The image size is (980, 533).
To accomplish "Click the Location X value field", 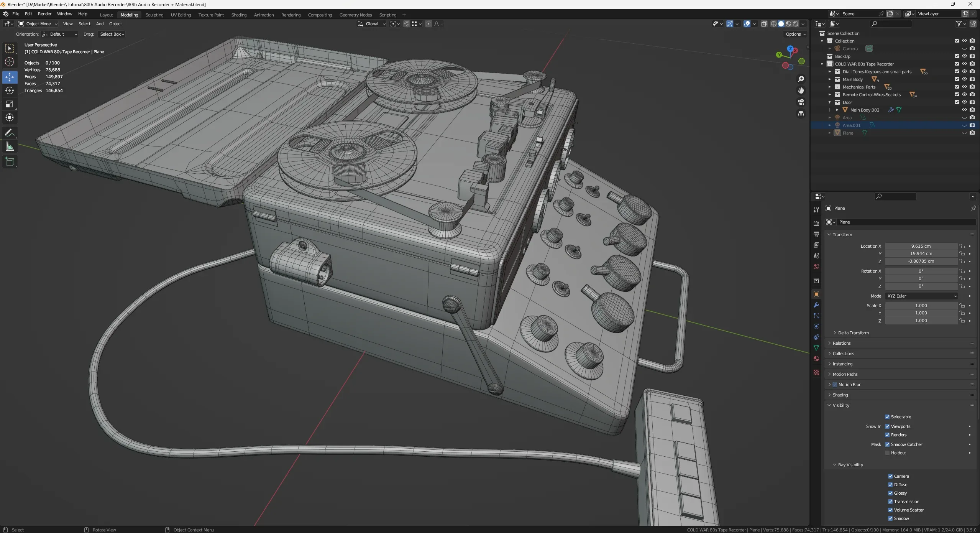I will click(x=921, y=246).
